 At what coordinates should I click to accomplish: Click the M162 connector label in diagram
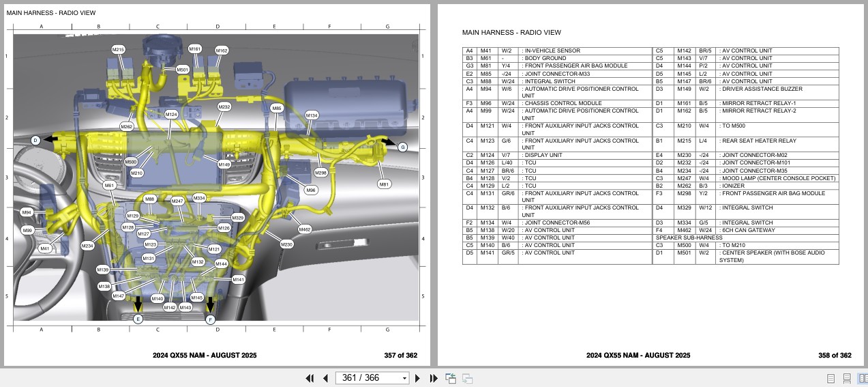tap(222, 51)
